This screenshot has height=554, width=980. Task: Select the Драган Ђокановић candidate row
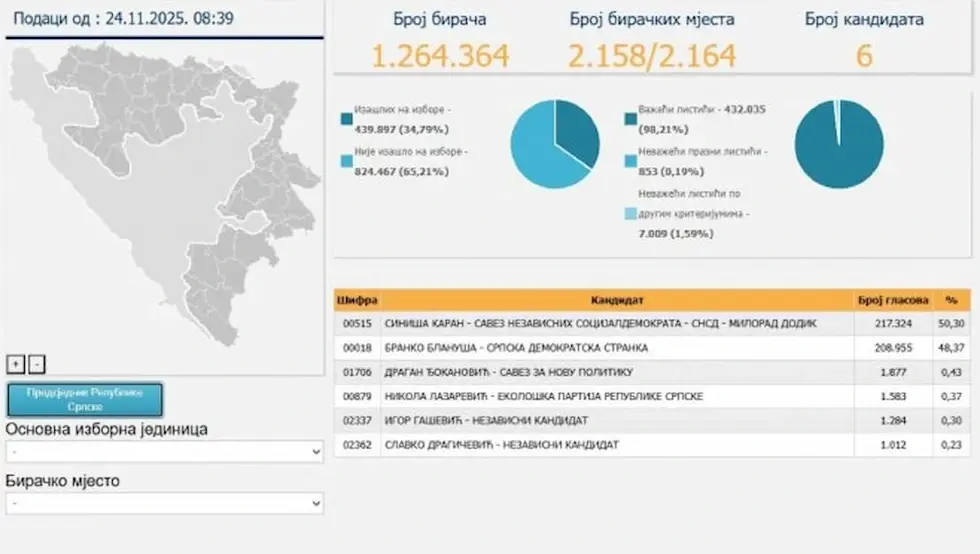tap(617, 372)
